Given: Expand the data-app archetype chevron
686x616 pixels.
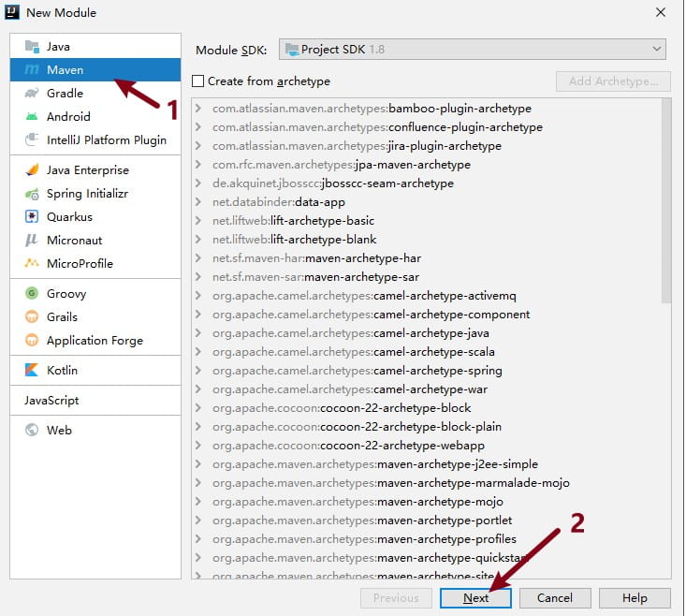Looking at the screenshot, I should pos(198,202).
